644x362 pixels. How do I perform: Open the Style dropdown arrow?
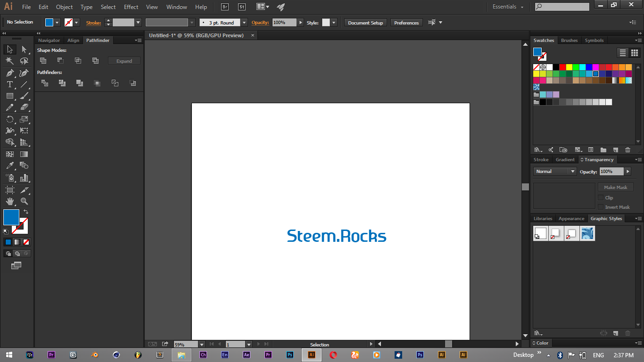334,22
